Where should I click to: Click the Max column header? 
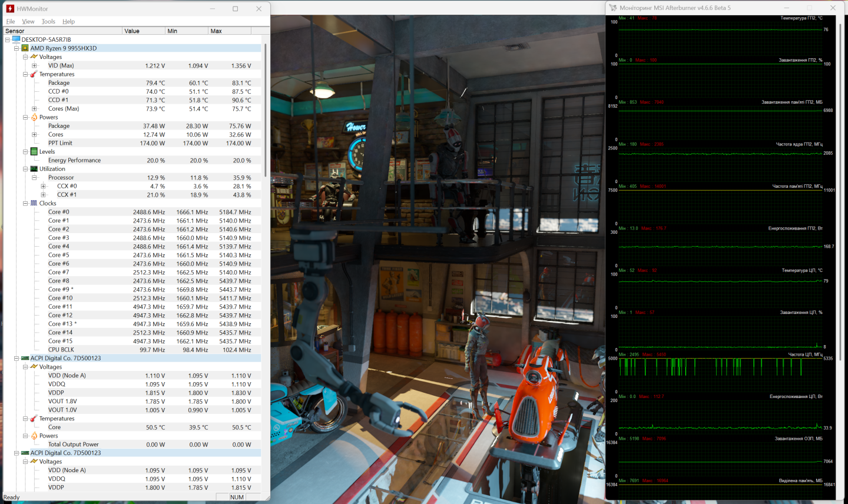(229, 31)
